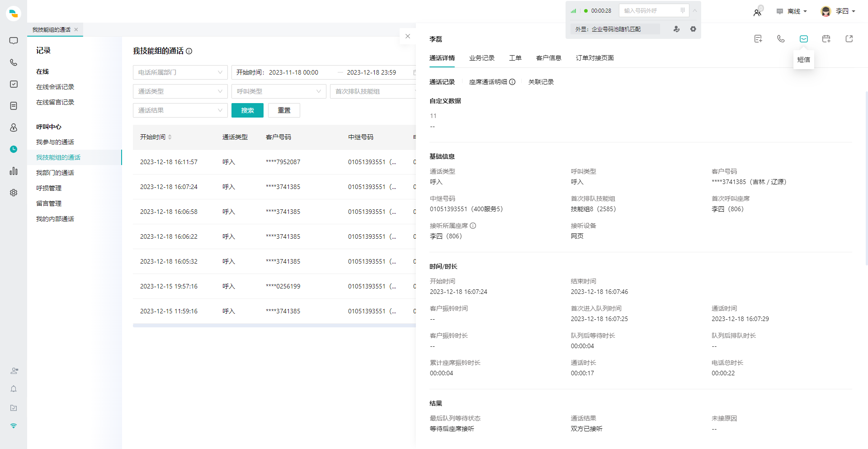868x449 pixels.
Task: Open the phone sidebar icon
Action: coord(14,62)
